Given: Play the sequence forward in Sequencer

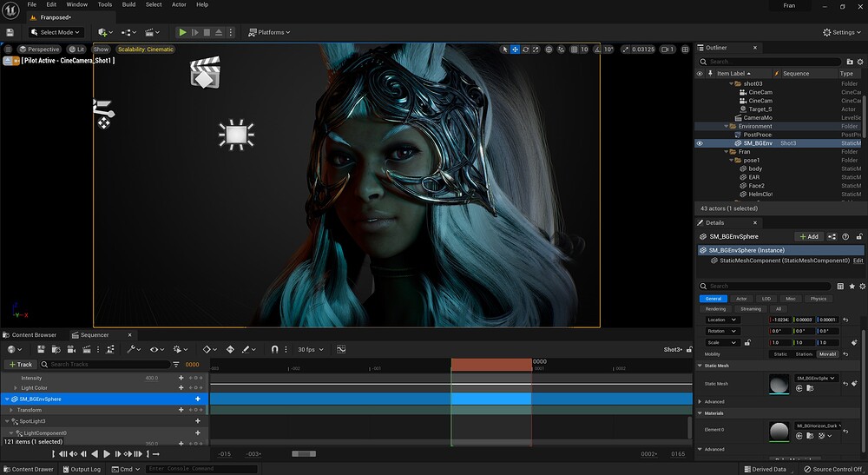Looking at the screenshot, I should click(106, 454).
